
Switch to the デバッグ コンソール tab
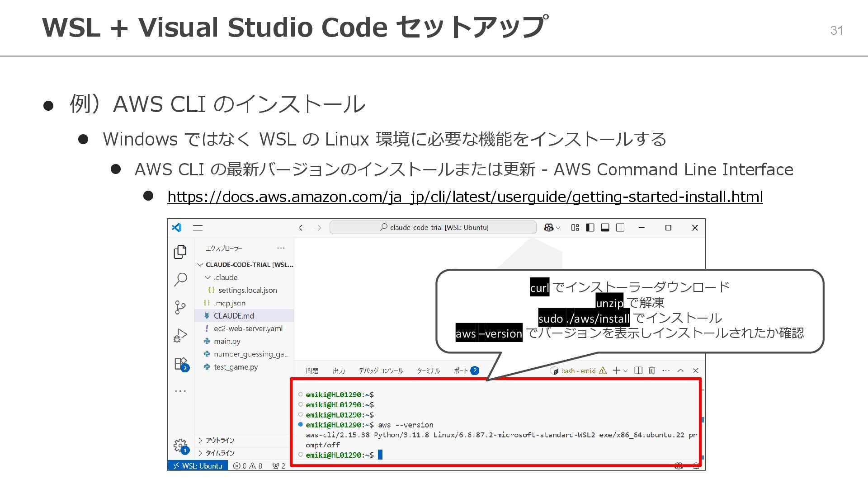pos(381,371)
